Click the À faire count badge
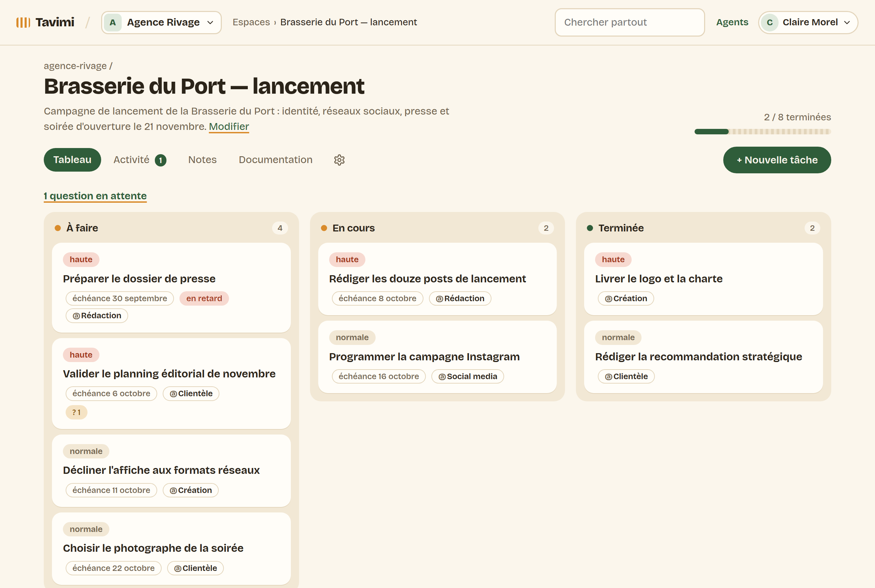875x588 pixels. pos(280,228)
